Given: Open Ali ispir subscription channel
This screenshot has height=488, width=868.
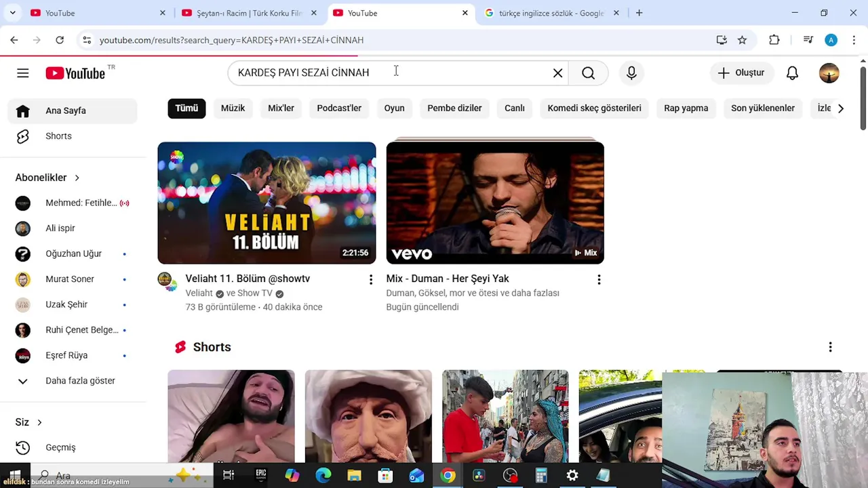Looking at the screenshot, I should (73, 228).
